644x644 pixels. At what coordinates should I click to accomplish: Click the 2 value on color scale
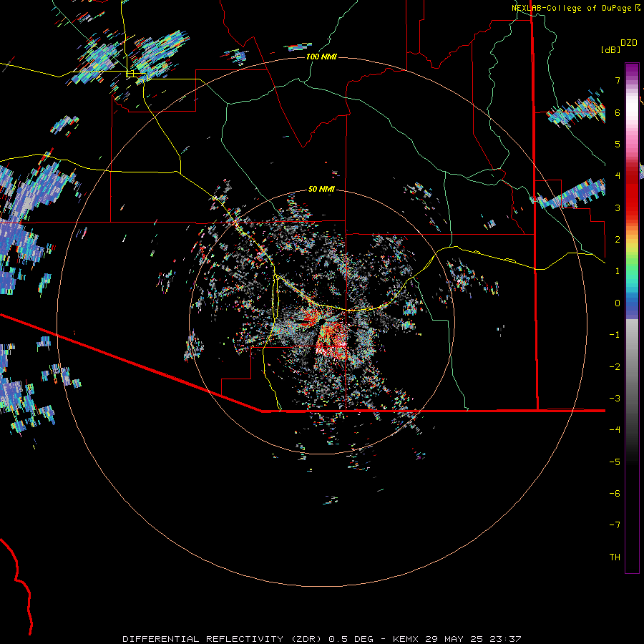[618, 239]
